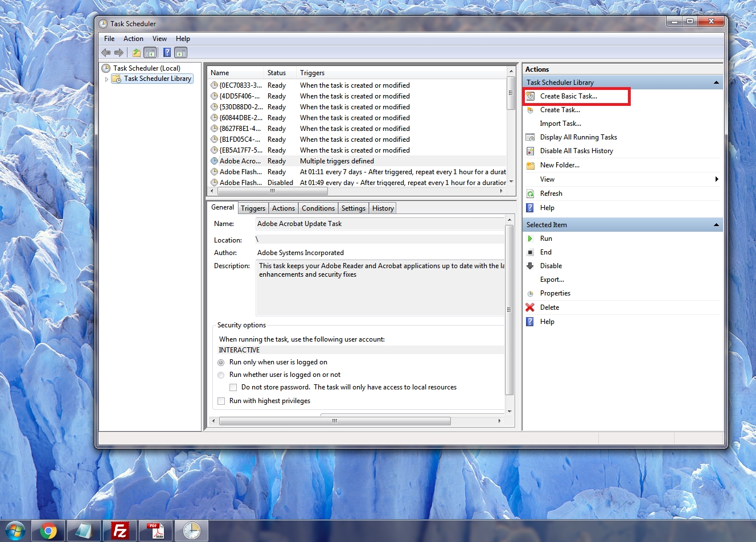Viewport: 756px width, 542px height.
Task: Open the Help menu in the menu bar
Action: (x=183, y=39)
